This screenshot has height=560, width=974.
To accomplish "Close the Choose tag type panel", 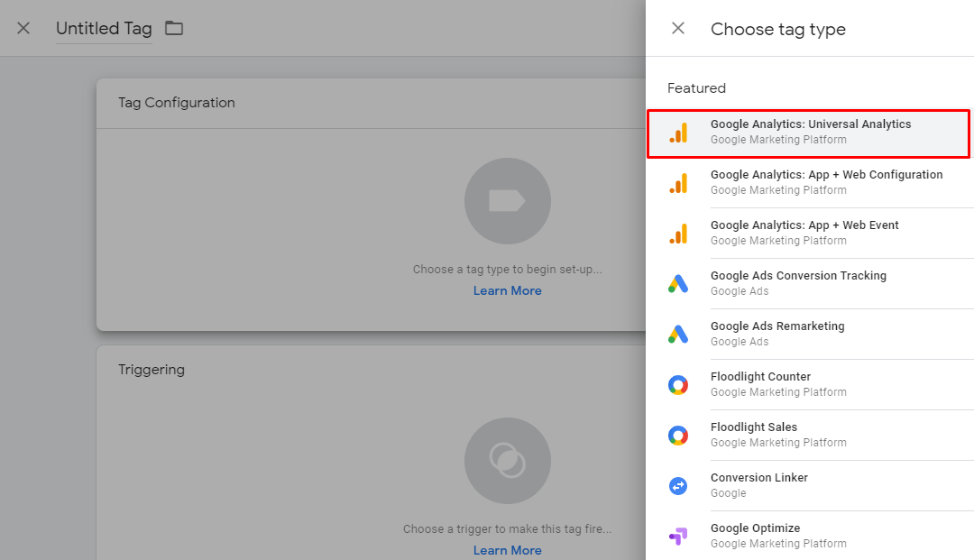I will pos(677,28).
